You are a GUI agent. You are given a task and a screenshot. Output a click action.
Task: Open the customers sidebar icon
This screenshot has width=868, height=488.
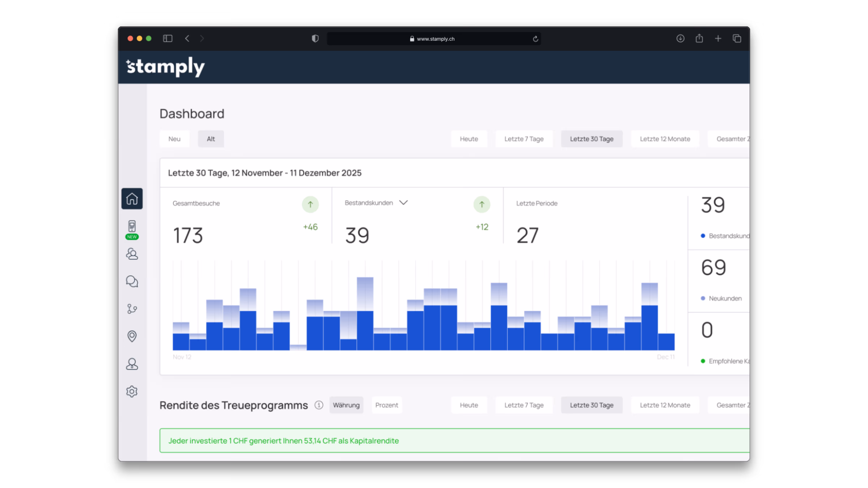point(132,254)
